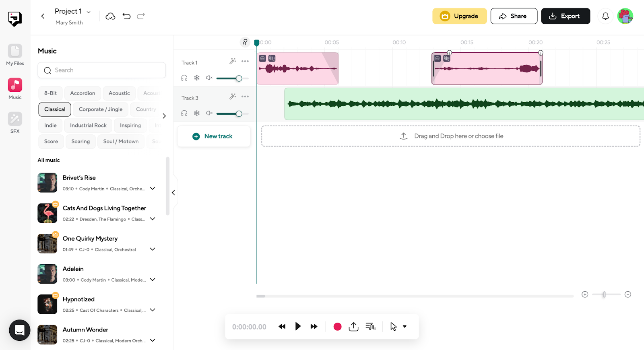Select the Corporate / Jingle genre tag
Image resolution: width=644 pixels, height=350 pixels.
(101, 109)
